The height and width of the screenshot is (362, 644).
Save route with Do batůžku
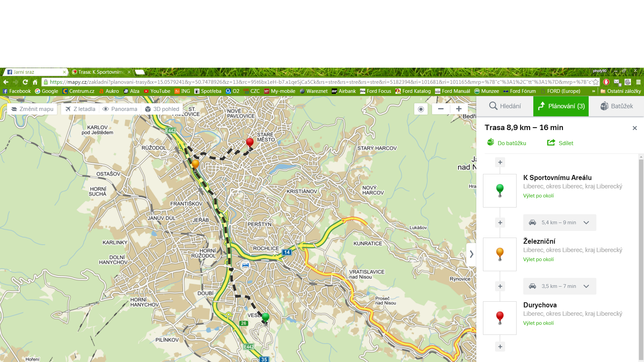point(506,143)
